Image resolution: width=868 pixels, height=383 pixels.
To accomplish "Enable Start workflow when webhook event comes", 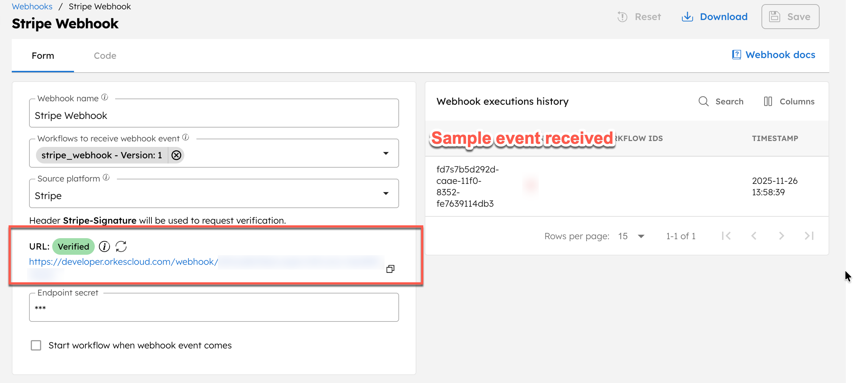I will (x=36, y=345).
